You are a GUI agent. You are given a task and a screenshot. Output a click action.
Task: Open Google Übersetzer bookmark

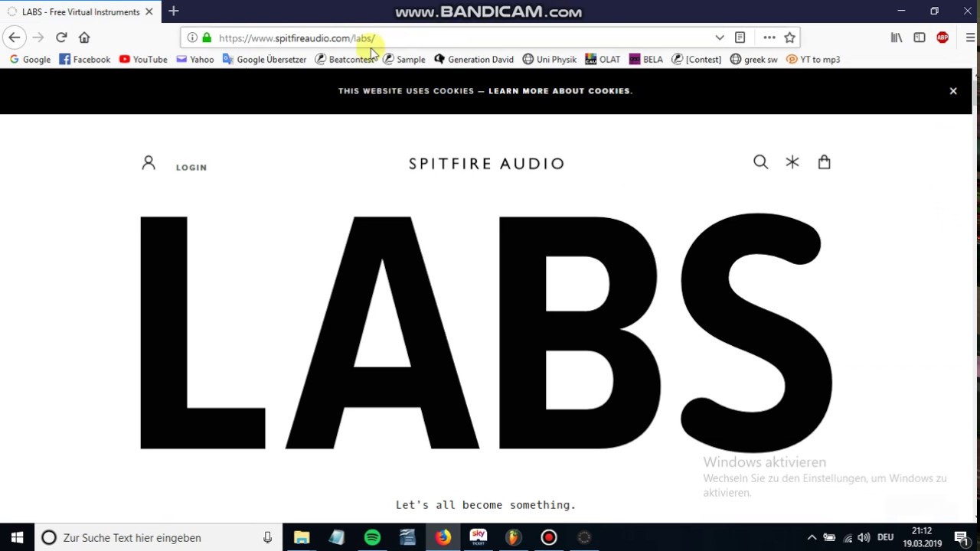(x=264, y=59)
